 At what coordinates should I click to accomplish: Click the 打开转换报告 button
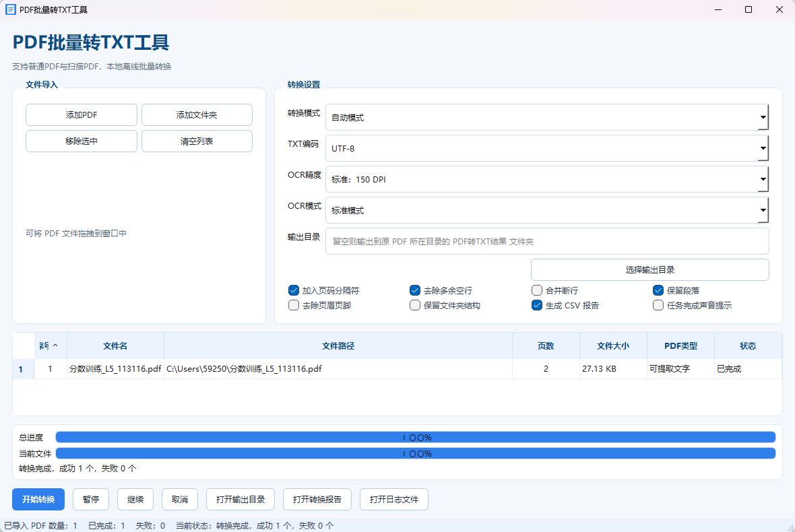(x=317, y=500)
